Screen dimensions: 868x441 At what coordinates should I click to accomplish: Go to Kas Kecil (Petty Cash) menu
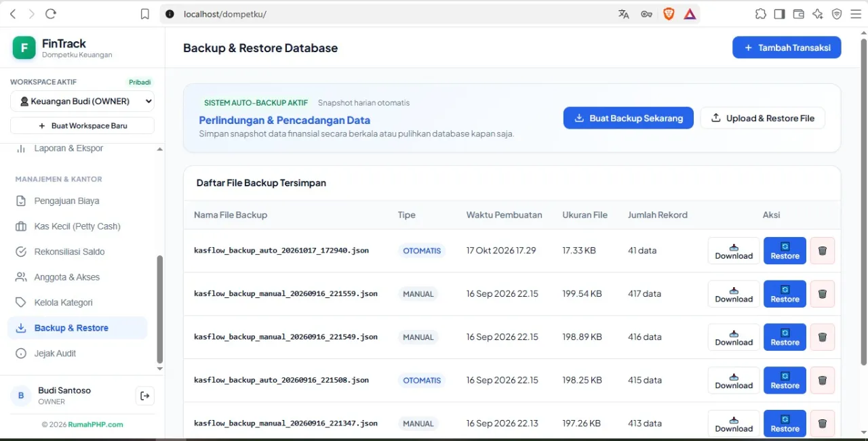coord(77,226)
